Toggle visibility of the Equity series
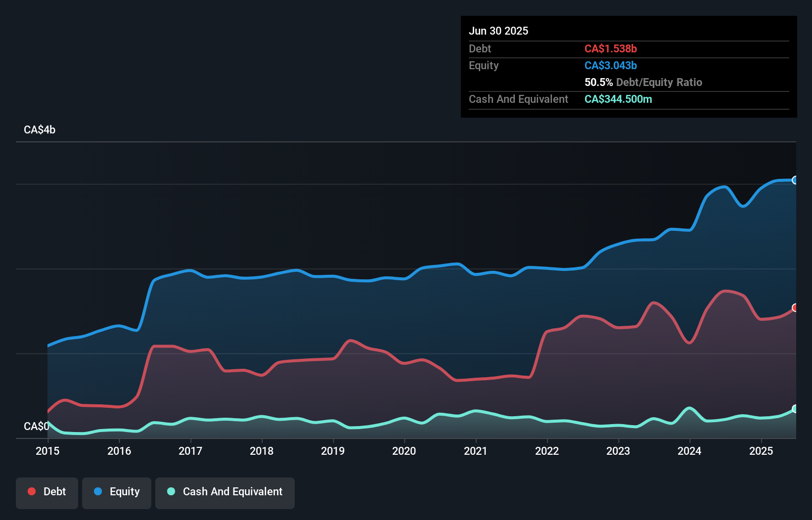This screenshot has height=520, width=812. tap(116, 491)
